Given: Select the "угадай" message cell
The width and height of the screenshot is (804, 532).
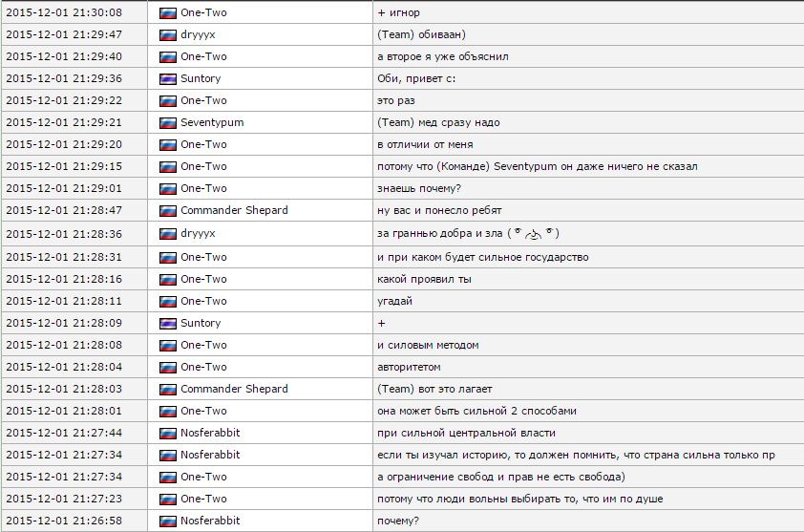Looking at the screenshot, I should pyautogui.click(x=395, y=301).
